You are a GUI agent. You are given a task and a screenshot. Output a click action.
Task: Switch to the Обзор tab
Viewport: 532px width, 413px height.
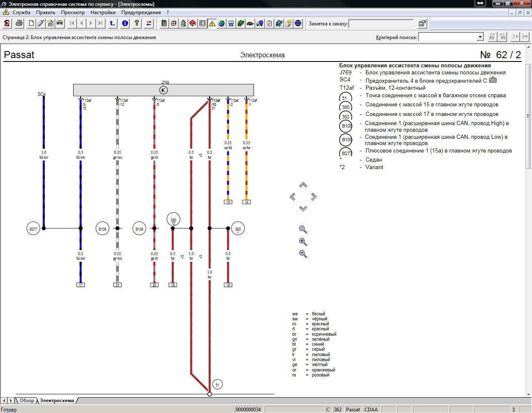pos(27,401)
